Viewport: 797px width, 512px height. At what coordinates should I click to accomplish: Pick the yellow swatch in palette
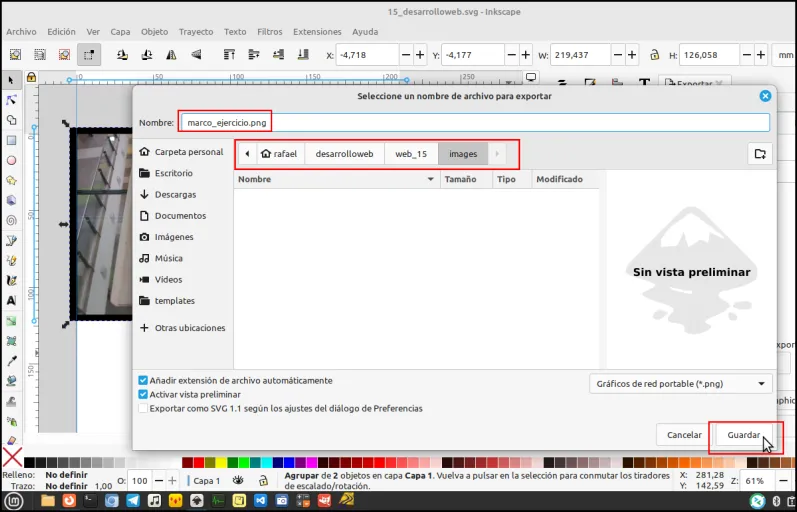pos(221,462)
